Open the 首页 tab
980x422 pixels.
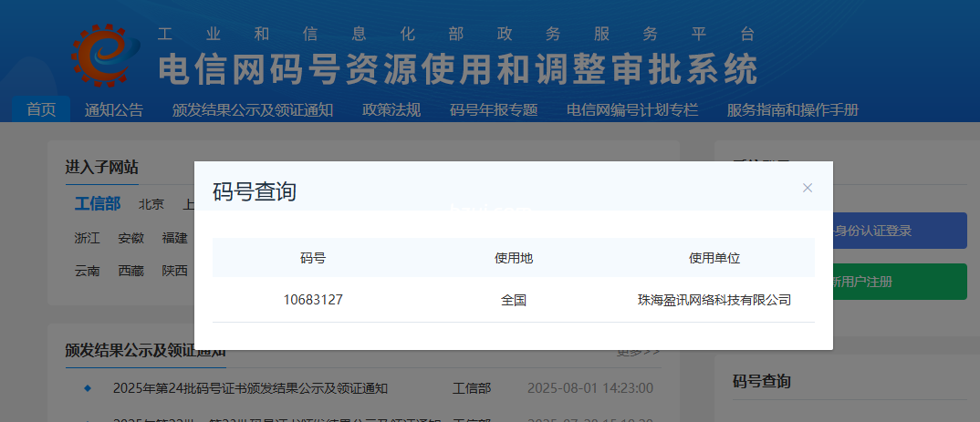(41, 110)
